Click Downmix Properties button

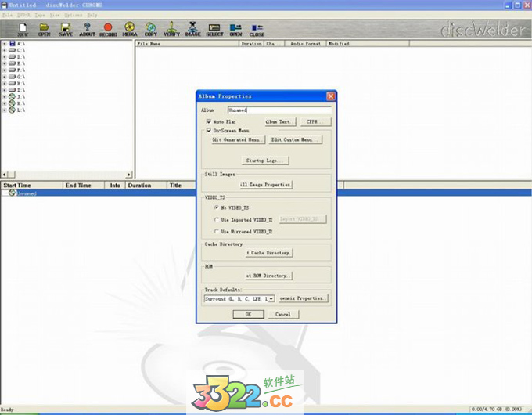[x=304, y=298]
